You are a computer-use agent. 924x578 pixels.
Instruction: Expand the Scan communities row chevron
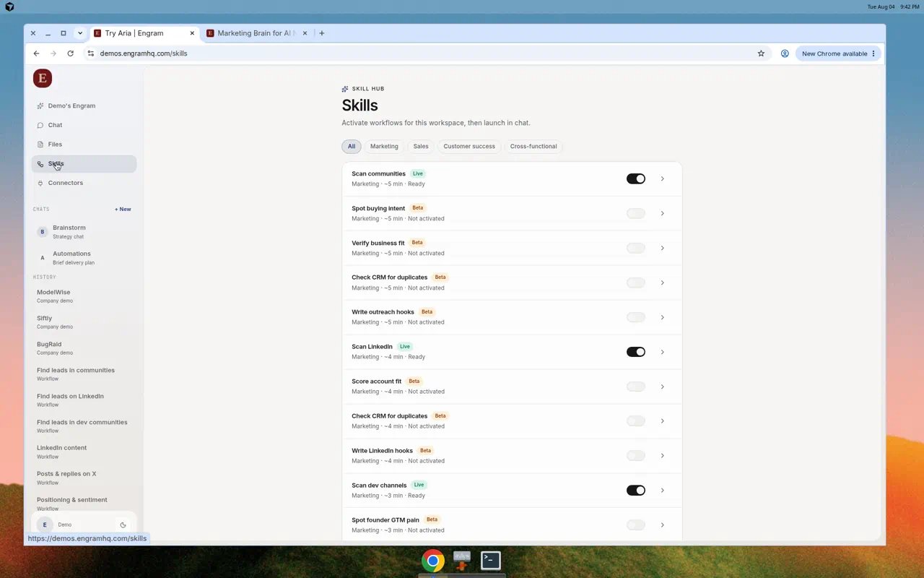pos(663,178)
